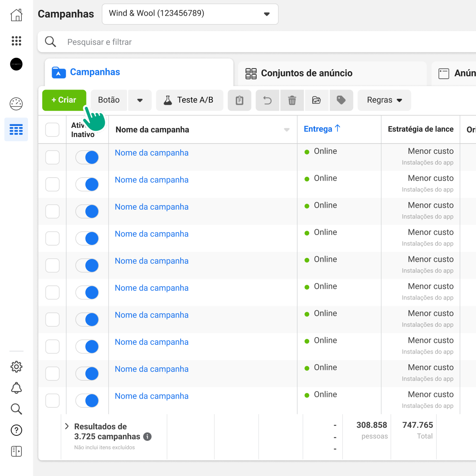The image size is (476, 476).
Task: Click the undo arrow icon
Action: 268,100
